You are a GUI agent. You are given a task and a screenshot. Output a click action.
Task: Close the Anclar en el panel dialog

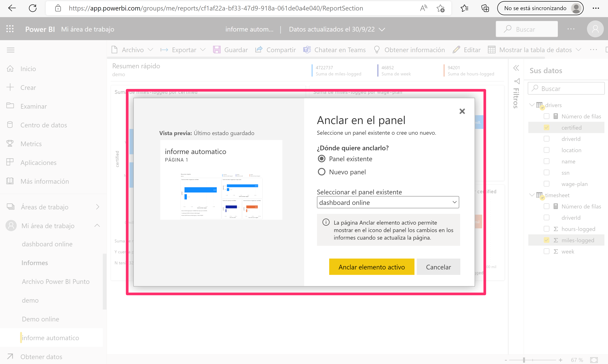point(462,111)
